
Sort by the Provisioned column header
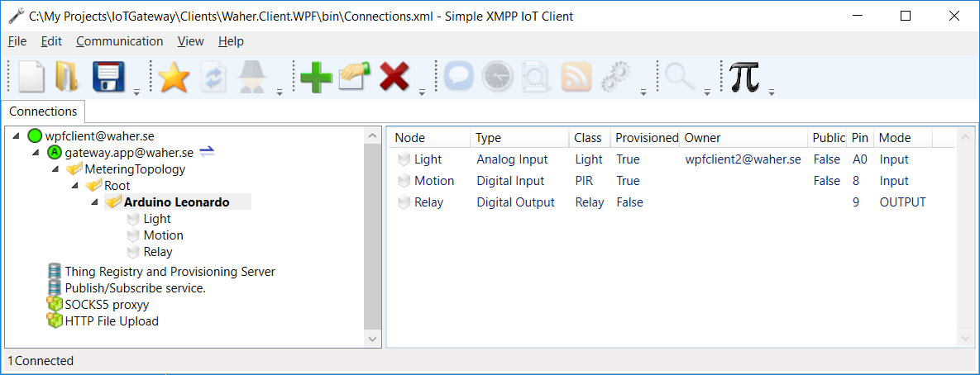[x=645, y=138]
